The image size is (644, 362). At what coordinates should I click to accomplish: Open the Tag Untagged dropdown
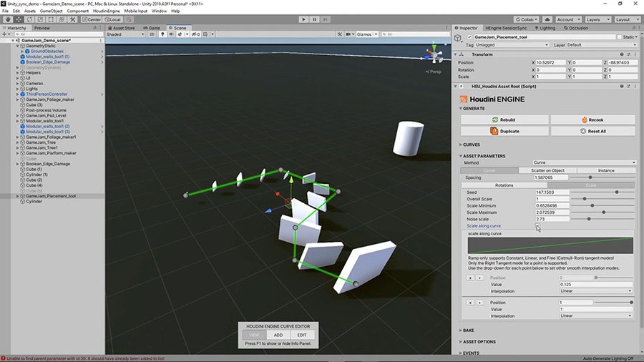(x=512, y=45)
